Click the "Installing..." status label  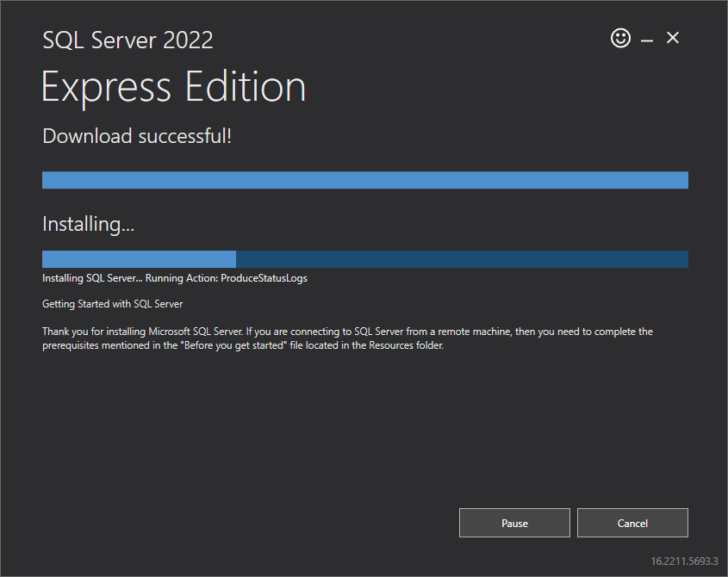coord(89,225)
